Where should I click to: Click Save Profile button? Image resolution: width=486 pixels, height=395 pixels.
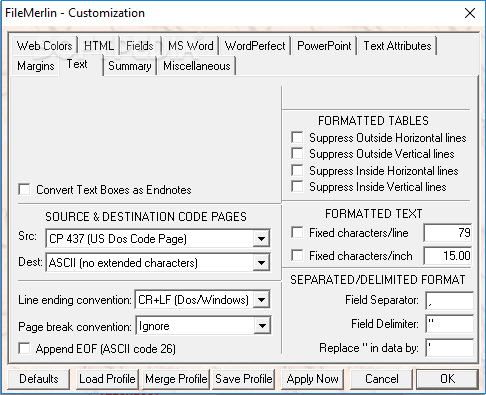244,379
